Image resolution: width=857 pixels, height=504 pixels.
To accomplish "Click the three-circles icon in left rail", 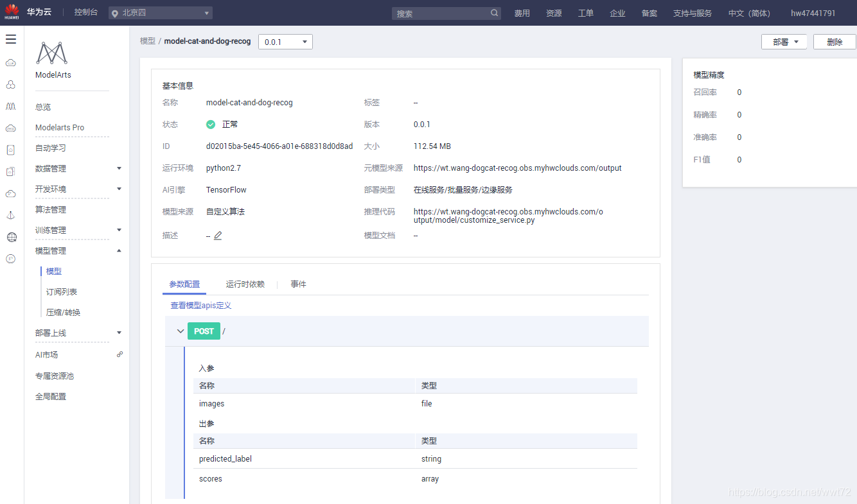I will (11, 85).
